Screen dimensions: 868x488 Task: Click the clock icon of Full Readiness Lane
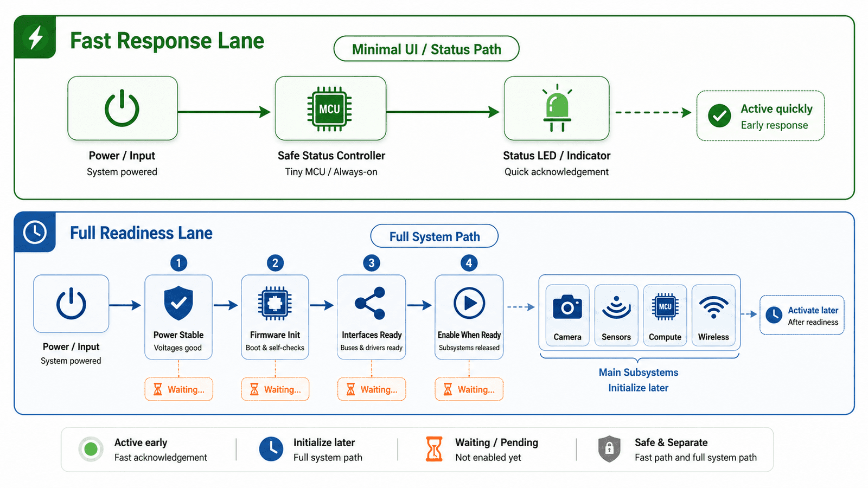35,232
